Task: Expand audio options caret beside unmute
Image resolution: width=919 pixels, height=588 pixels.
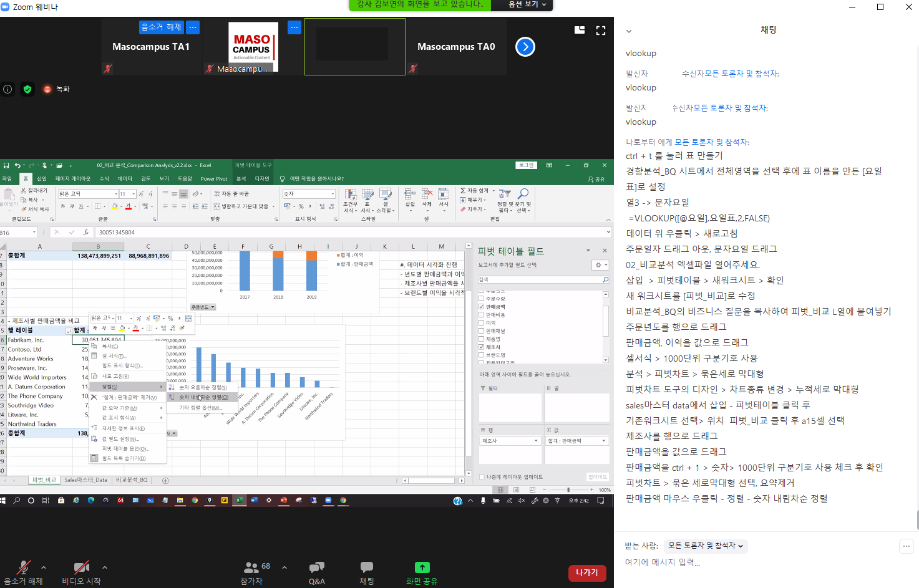Action: point(44,567)
